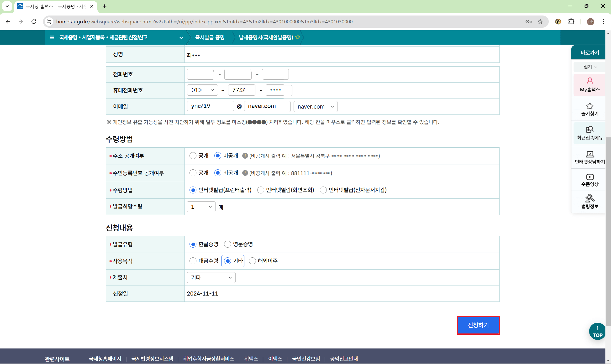The height and width of the screenshot is (364, 611).
Task: Open the 즉시발급 증명 breadcrumb menu
Action: (210, 37)
